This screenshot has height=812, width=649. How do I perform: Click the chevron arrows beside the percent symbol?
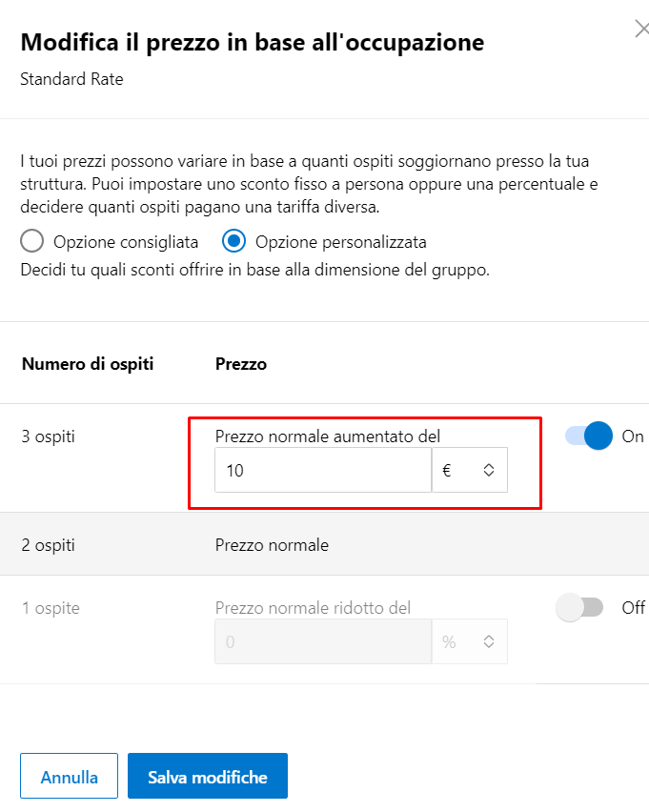click(489, 641)
